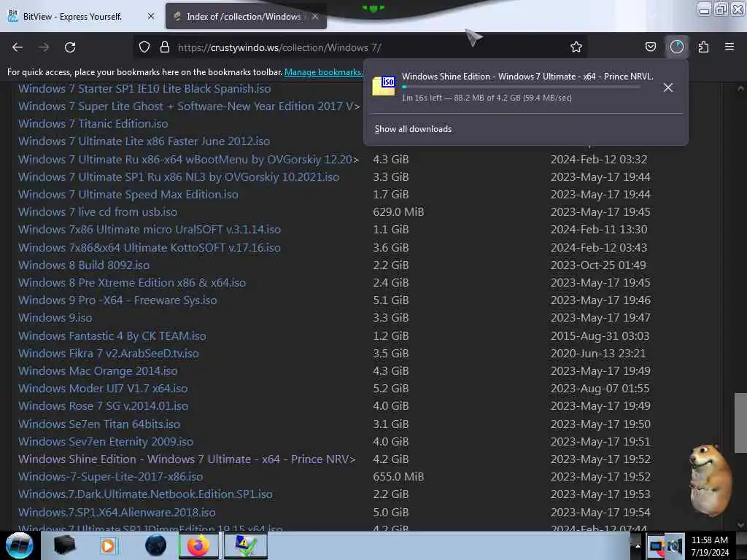
Task: Close the Index of /collection tab
Action: (315, 16)
